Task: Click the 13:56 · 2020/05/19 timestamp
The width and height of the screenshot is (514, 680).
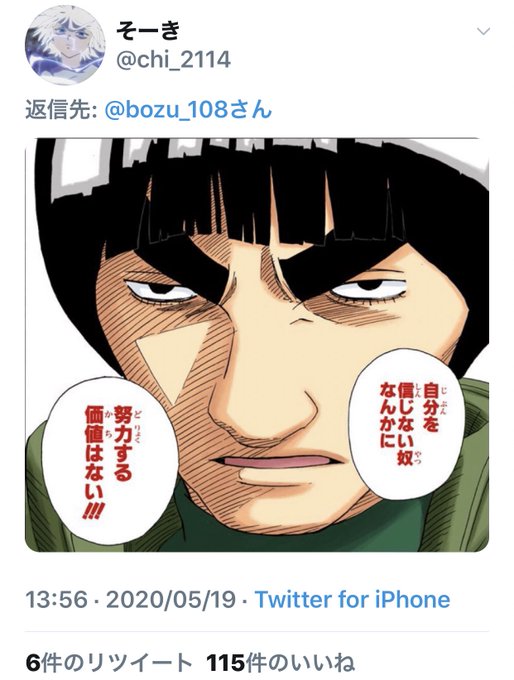Action: point(131,599)
